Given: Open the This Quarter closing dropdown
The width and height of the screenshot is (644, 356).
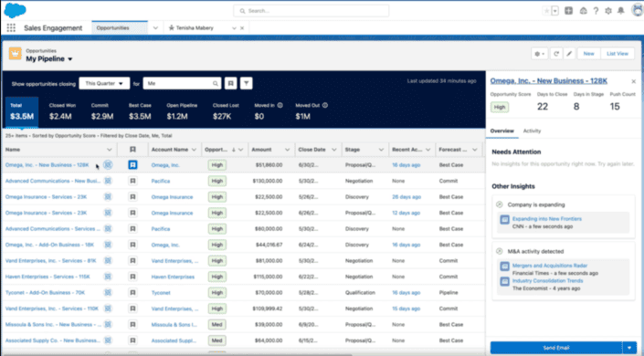Looking at the screenshot, I should [104, 83].
